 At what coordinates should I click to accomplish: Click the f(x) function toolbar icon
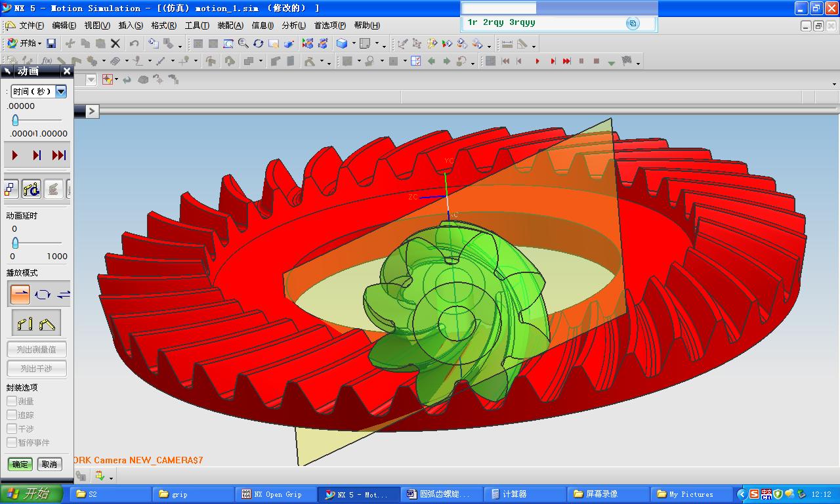pos(47,61)
